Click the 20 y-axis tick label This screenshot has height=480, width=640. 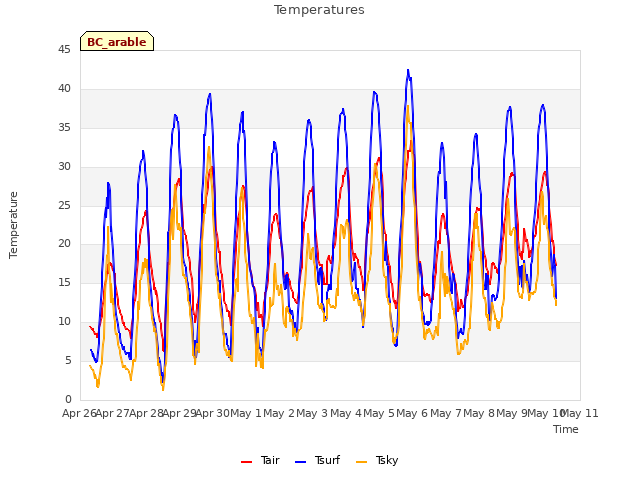click(64, 244)
